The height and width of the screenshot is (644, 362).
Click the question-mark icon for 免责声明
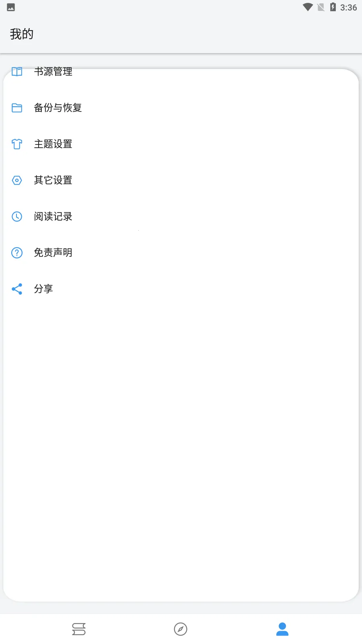[16, 252]
